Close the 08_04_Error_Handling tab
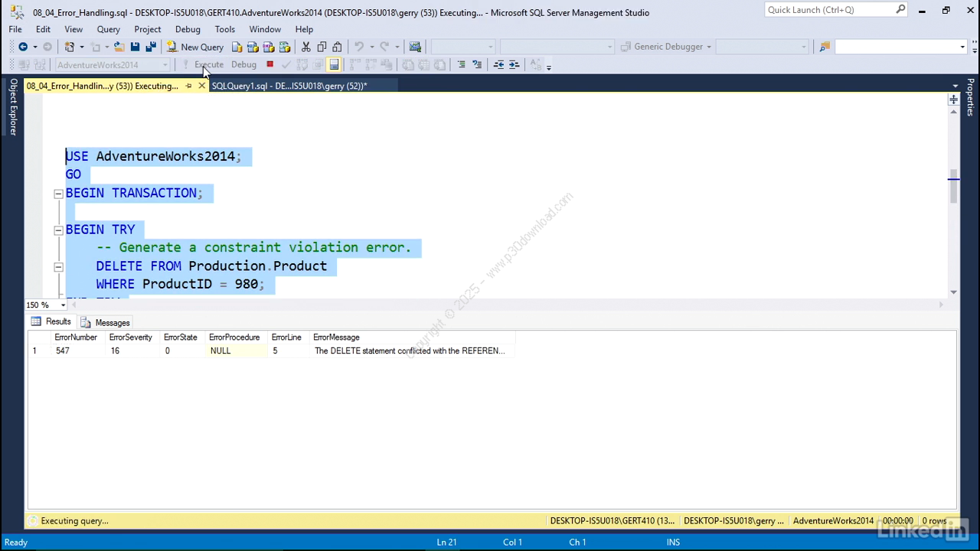Screen dimensions: 980x551 (x=201, y=86)
